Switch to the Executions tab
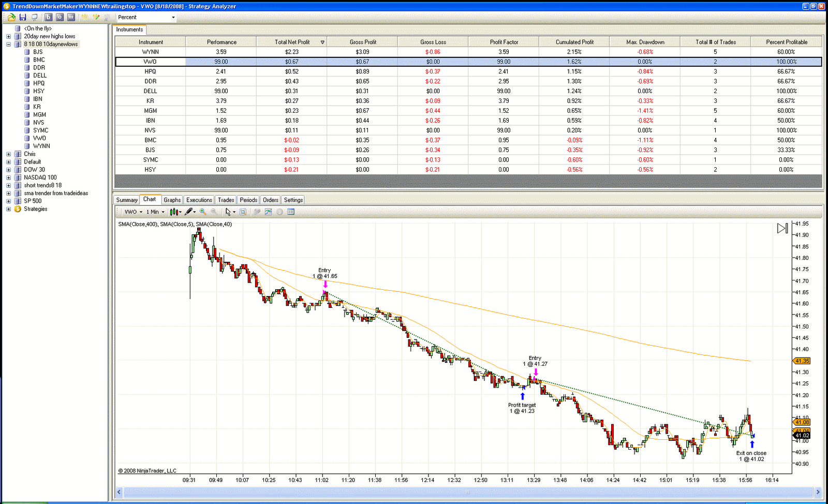The width and height of the screenshot is (828, 504). point(199,200)
